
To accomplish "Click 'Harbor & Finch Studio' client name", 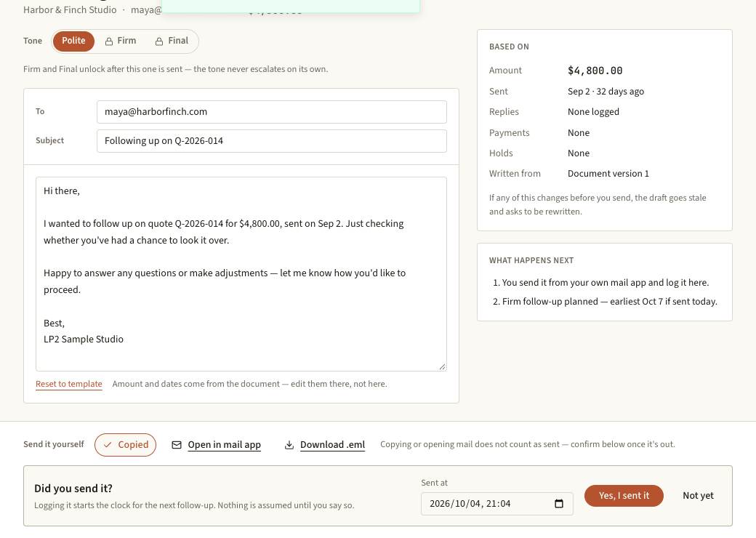I will 70,9.
